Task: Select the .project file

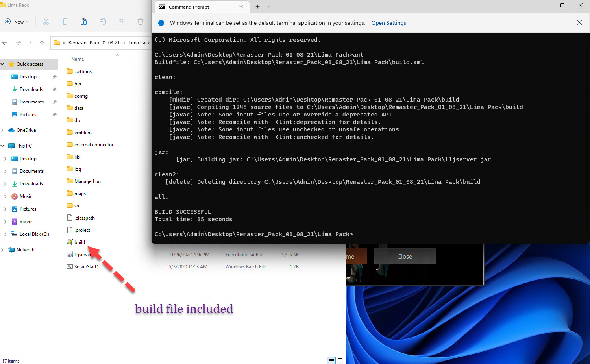Action: point(82,230)
